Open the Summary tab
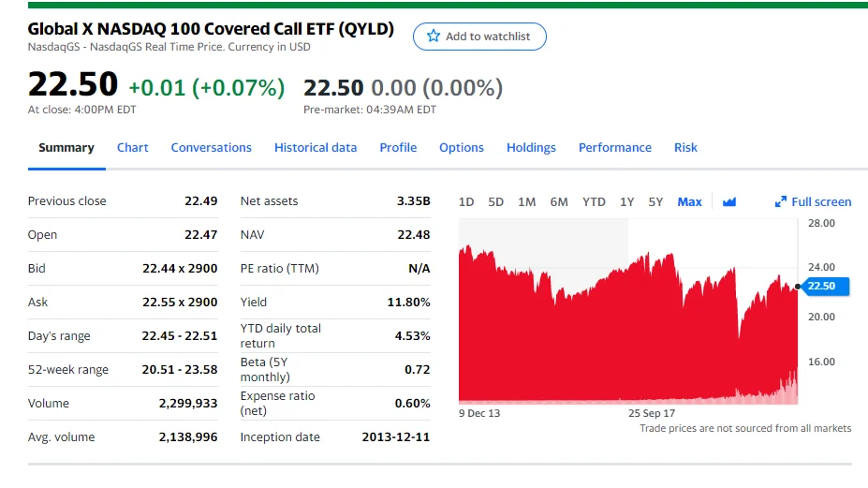The image size is (868, 488). tap(66, 147)
